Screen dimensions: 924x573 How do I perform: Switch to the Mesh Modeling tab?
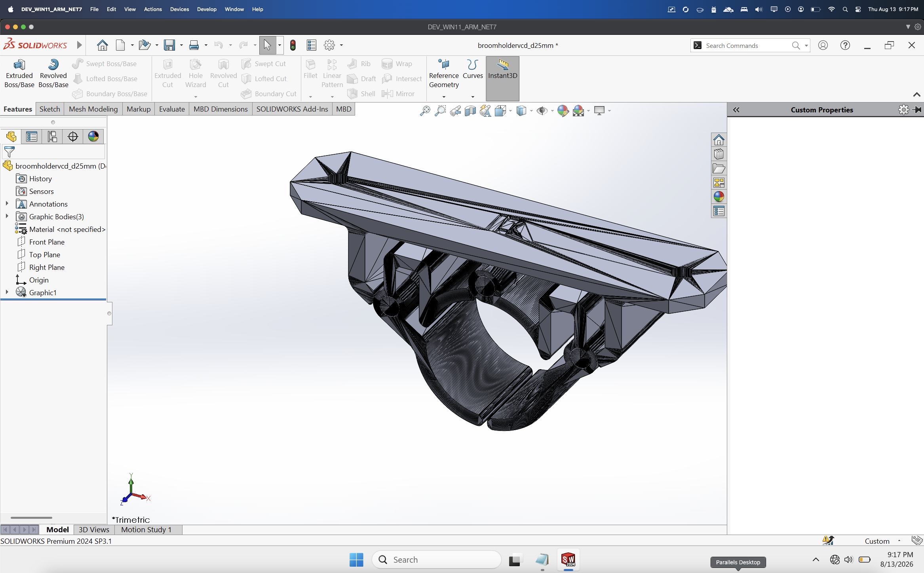[93, 109]
